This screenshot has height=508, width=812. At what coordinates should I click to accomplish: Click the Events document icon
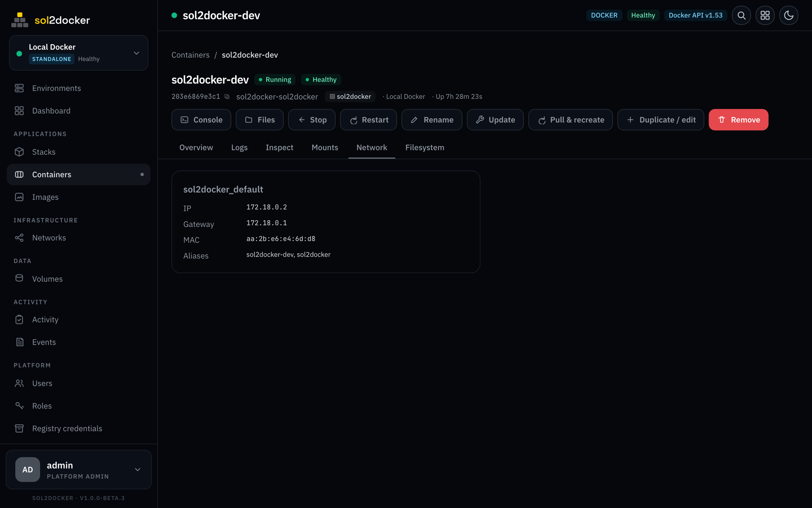pos(19,342)
